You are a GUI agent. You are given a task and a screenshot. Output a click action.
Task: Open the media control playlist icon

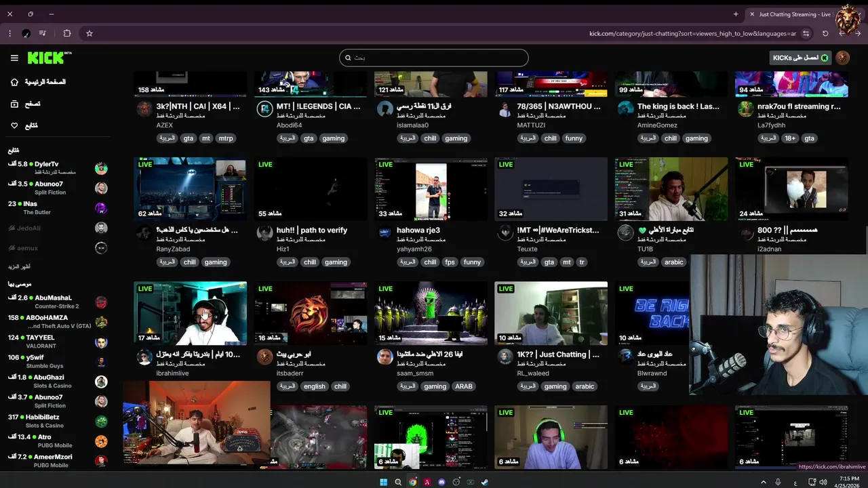[x=43, y=33]
